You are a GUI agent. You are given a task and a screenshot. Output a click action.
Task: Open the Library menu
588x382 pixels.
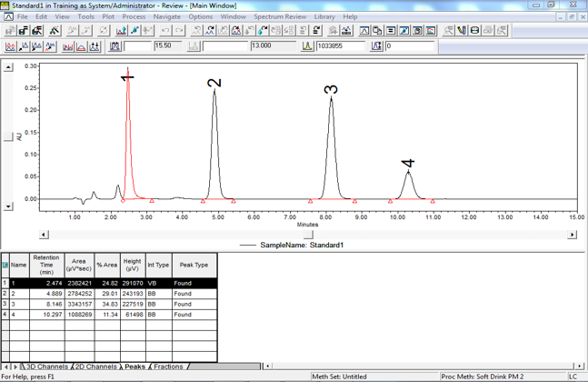point(324,16)
